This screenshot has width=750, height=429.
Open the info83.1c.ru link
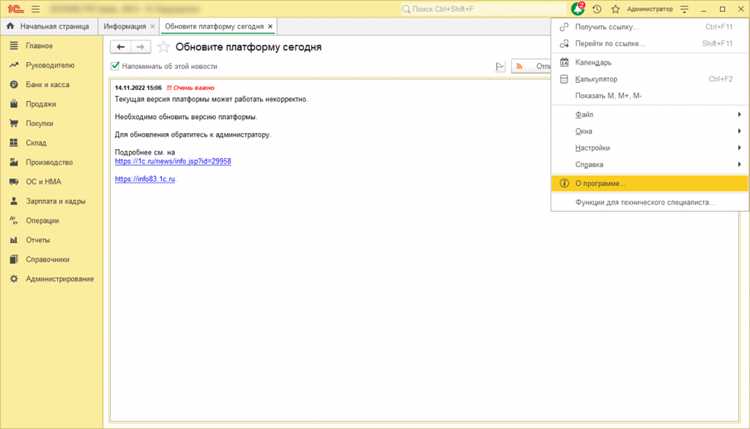[145, 179]
